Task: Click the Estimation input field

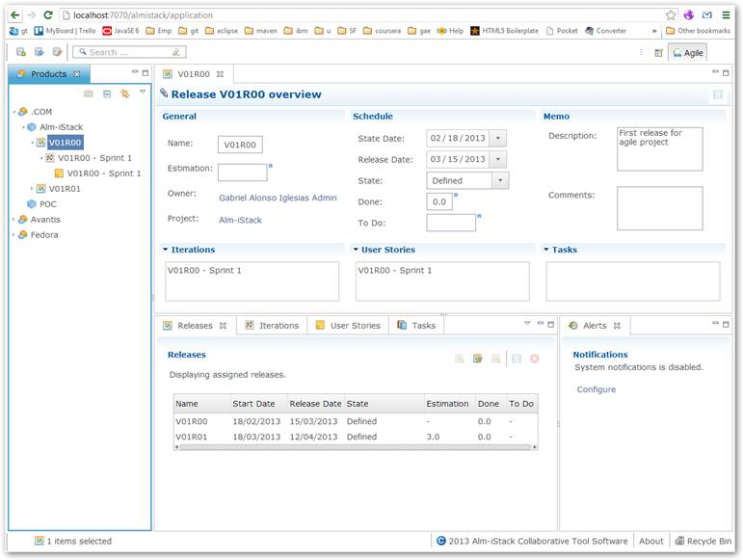Action: (x=243, y=173)
